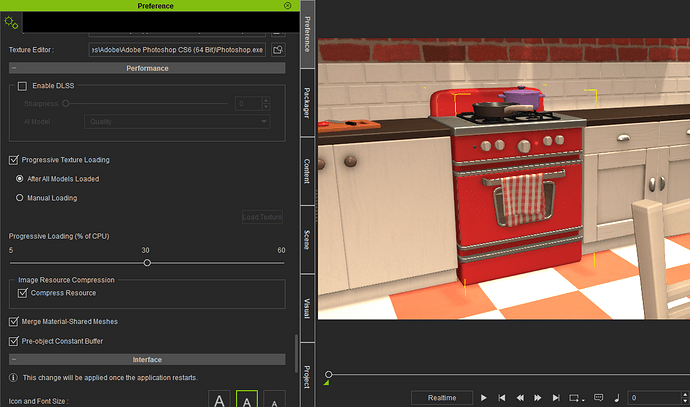Open the loop range options icon
The height and width of the screenshot is (407, 690).
point(576,398)
